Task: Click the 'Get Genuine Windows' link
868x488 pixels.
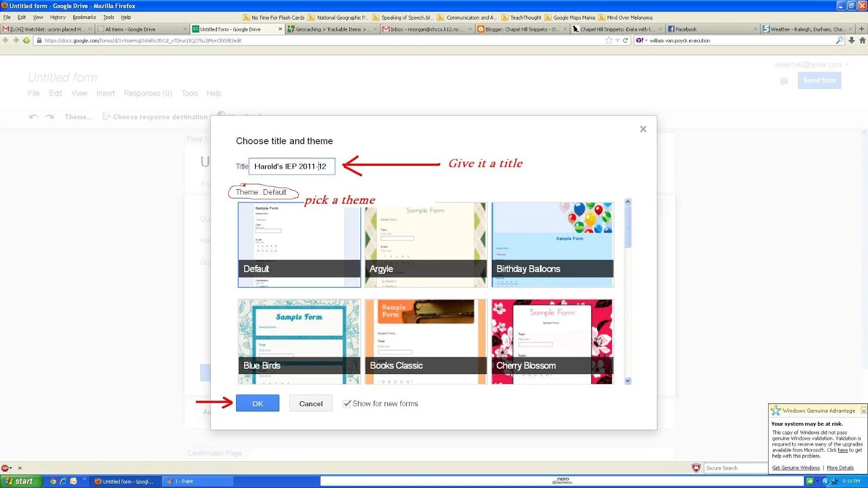Action: (x=796, y=468)
